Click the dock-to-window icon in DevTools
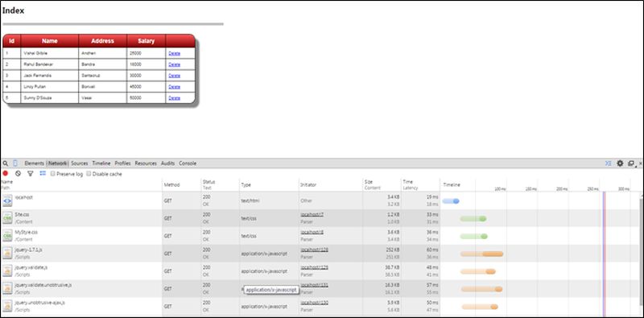 coord(631,163)
